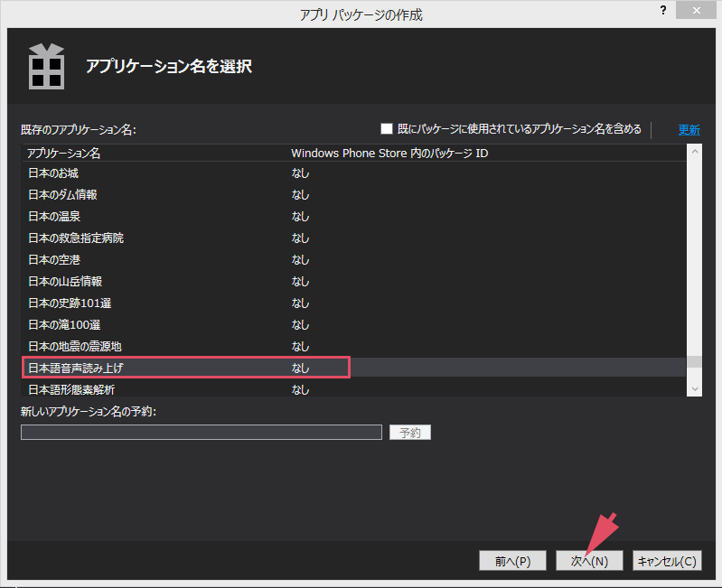Select the 日本のダム情報 row

click(353, 194)
